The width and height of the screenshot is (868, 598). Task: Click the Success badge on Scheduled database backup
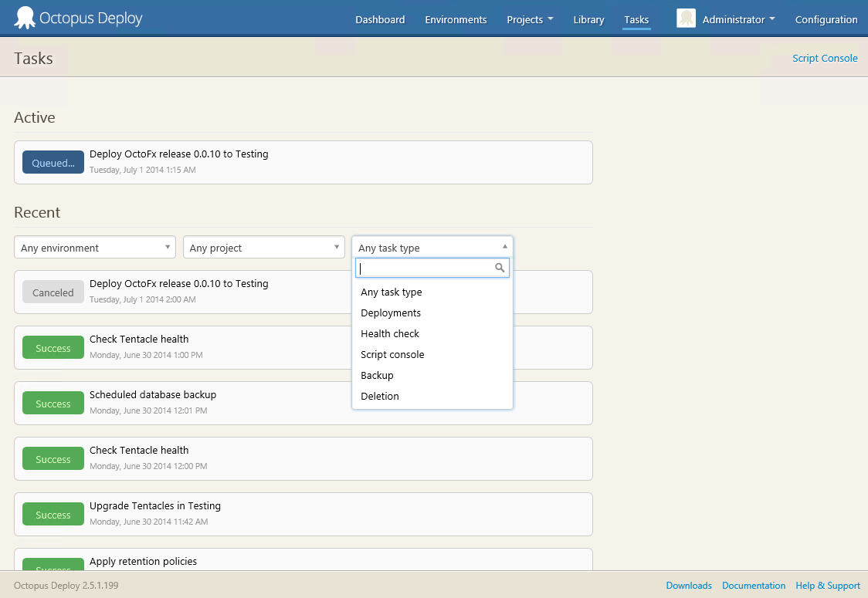53,403
